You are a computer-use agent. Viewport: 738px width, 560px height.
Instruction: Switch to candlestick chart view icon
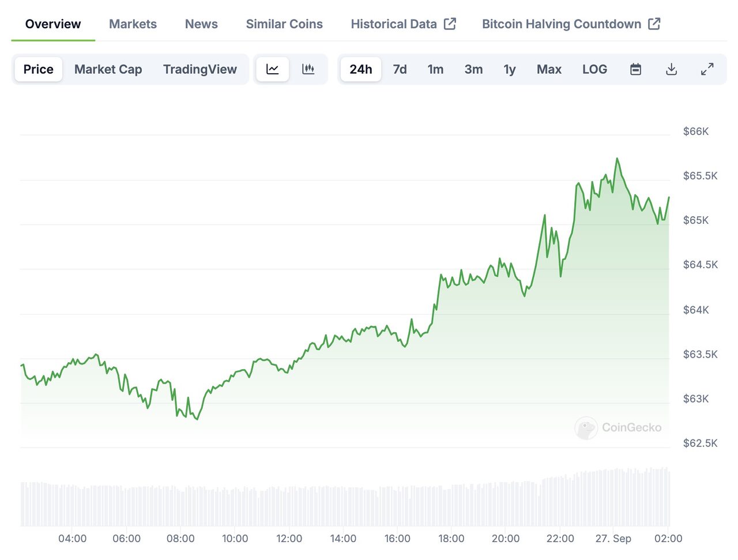click(x=308, y=69)
